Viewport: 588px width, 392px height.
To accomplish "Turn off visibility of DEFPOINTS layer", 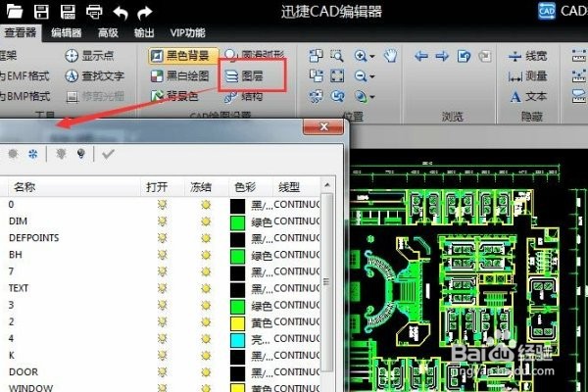I will click(x=162, y=238).
